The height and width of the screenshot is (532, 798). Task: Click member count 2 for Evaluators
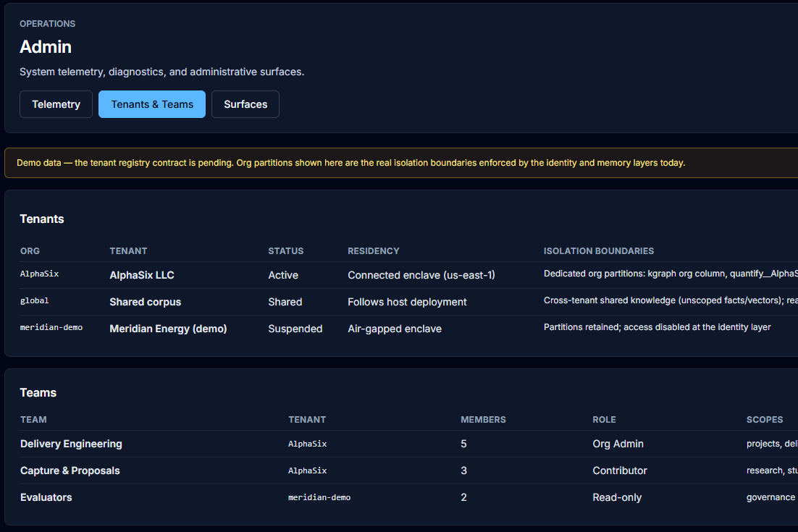(x=463, y=497)
